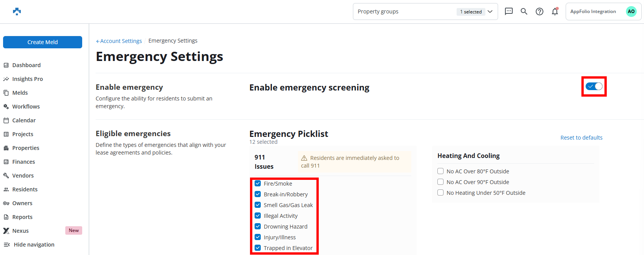Collapse sidebar with Hide navigation
The width and height of the screenshot is (644, 255).
(x=29, y=245)
